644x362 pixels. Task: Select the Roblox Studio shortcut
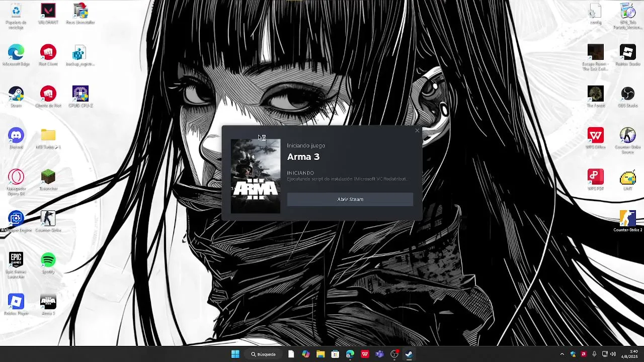628,55
